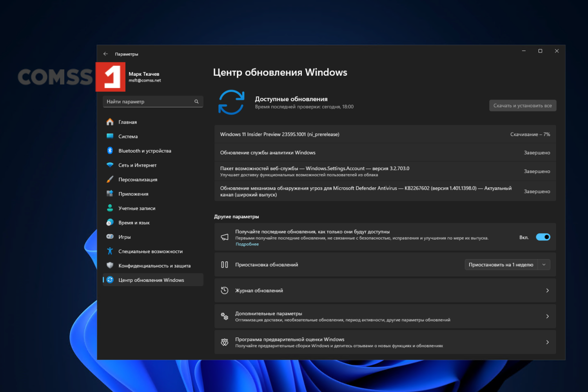Image resolution: width=588 pixels, height=392 pixels.
Task: Click the Insider Preview download progress row
Action: coord(385,134)
